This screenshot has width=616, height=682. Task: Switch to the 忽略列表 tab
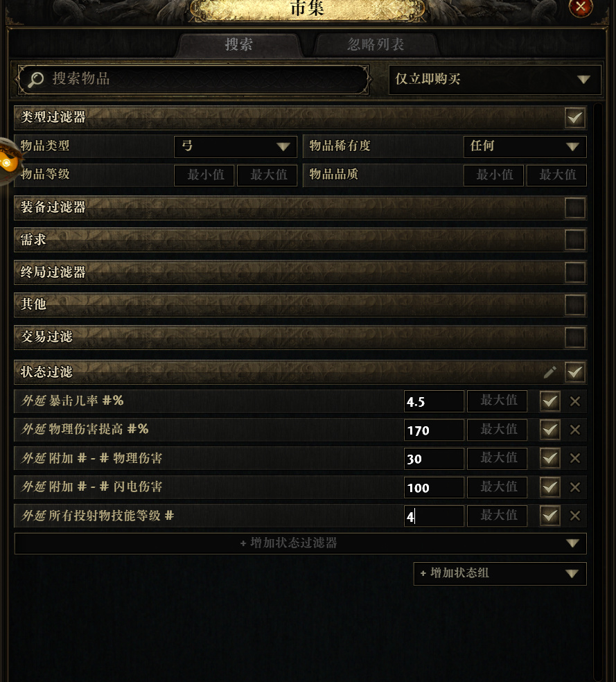(376, 44)
